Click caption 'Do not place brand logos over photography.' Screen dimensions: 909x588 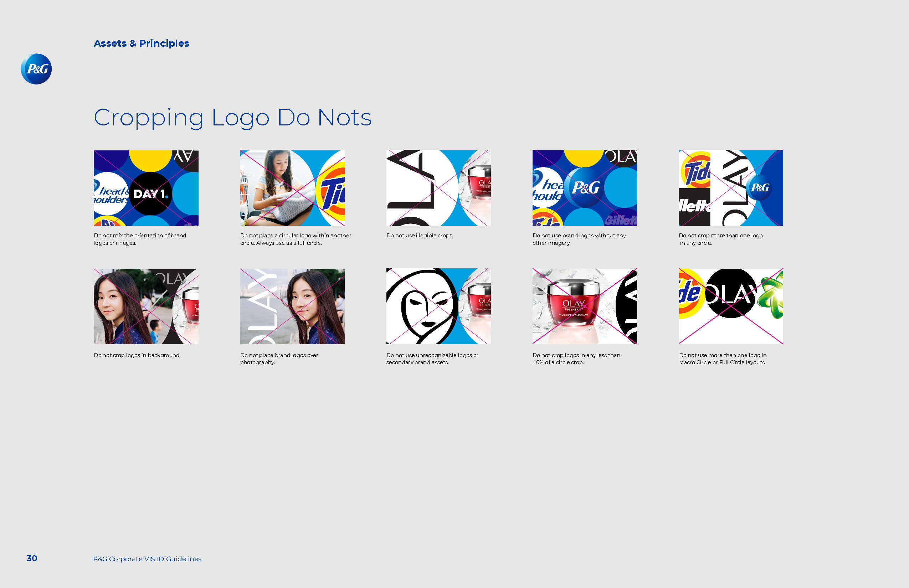click(x=279, y=359)
